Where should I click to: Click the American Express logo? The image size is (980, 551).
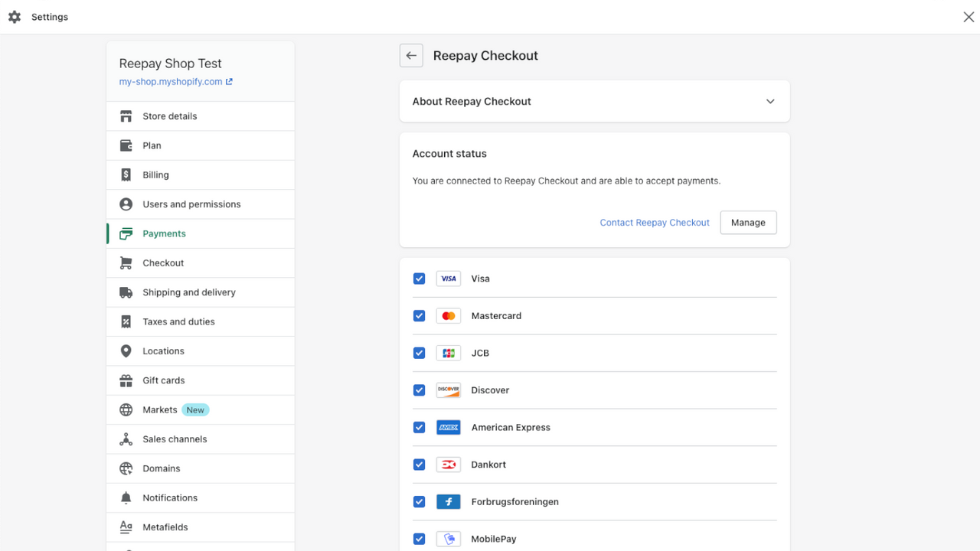click(449, 428)
